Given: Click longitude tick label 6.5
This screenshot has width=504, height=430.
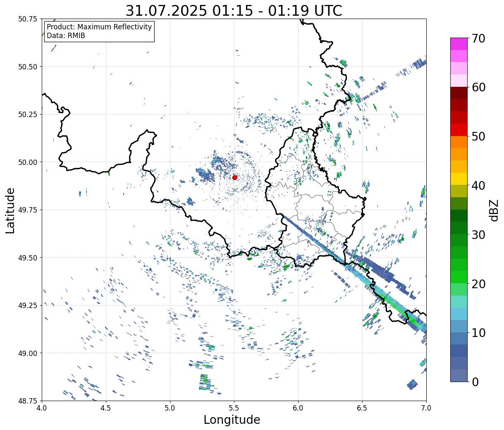Looking at the screenshot, I should pyautogui.click(x=362, y=408).
